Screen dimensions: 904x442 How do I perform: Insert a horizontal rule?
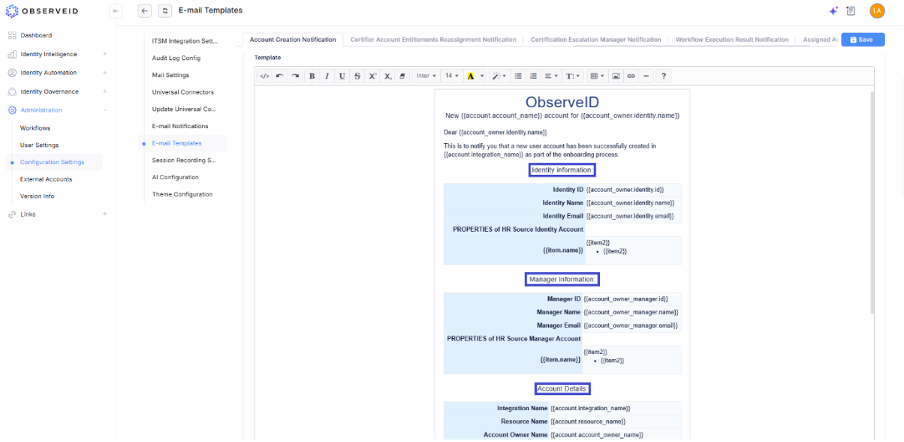pos(646,76)
